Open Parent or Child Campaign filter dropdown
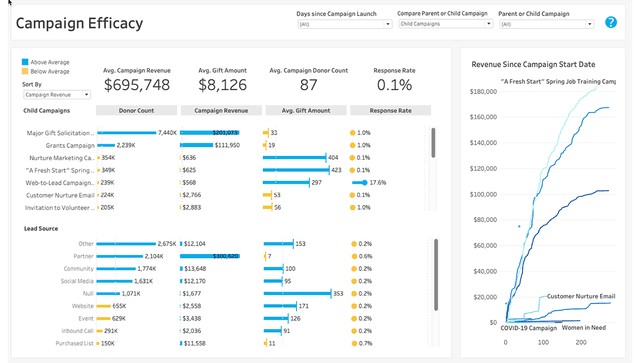 coord(546,24)
